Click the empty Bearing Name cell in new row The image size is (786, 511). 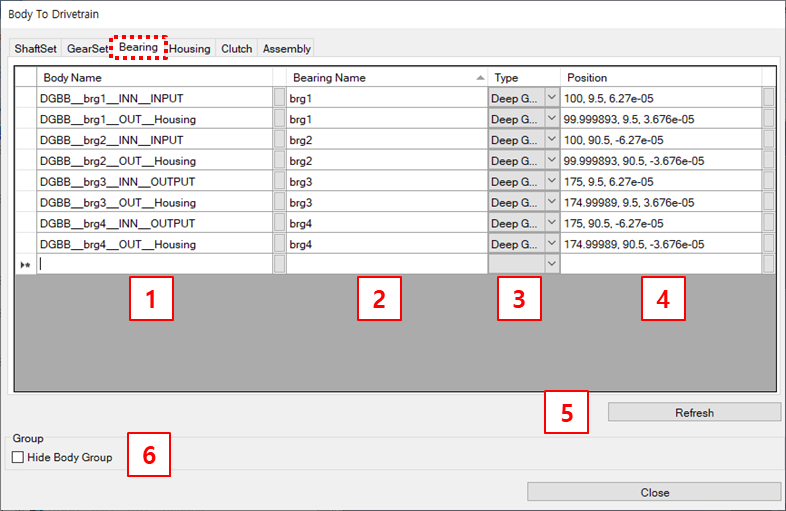[387, 264]
